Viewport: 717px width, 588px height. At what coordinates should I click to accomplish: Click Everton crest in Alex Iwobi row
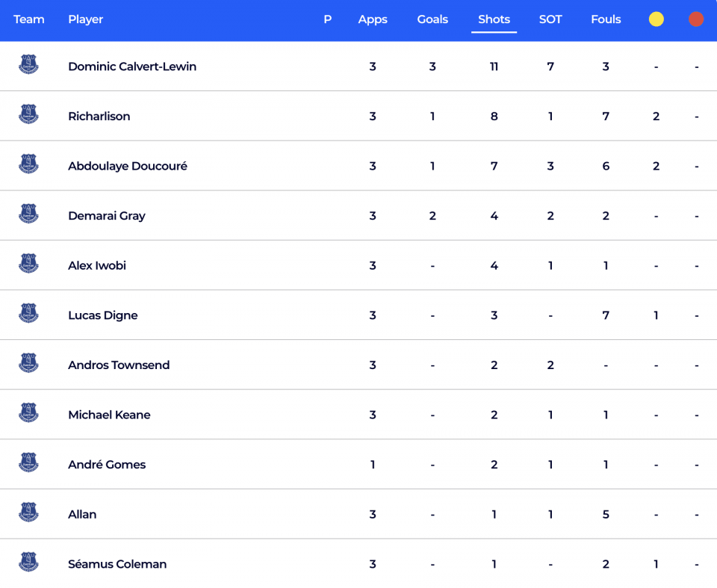(28, 264)
